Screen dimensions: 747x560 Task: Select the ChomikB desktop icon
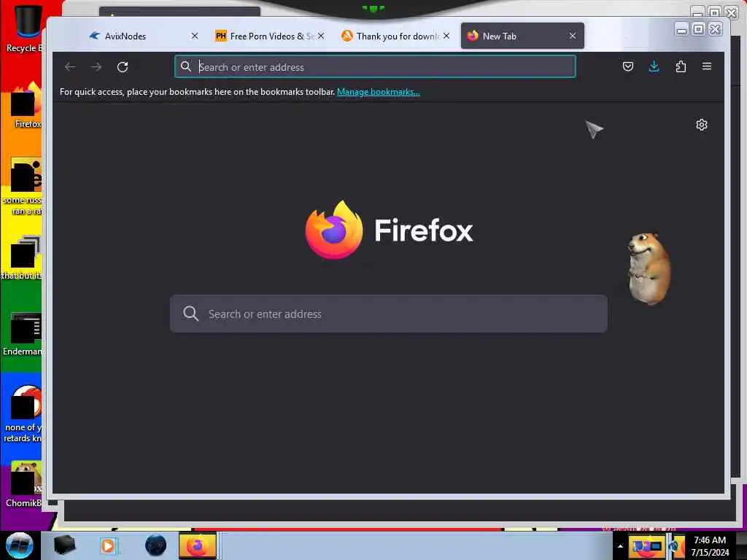point(24,484)
